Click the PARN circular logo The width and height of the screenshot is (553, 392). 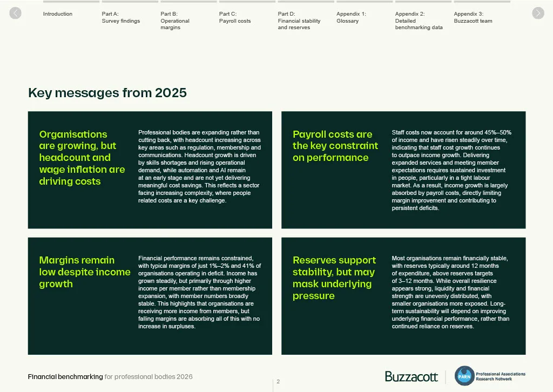point(464,376)
